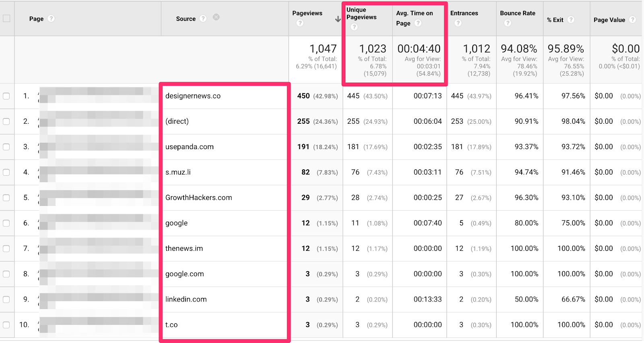This screenshot has width=644, height=343.
Task: Check the row 5 GrowthHackers.com checkbox
Action: coord(6,197)
